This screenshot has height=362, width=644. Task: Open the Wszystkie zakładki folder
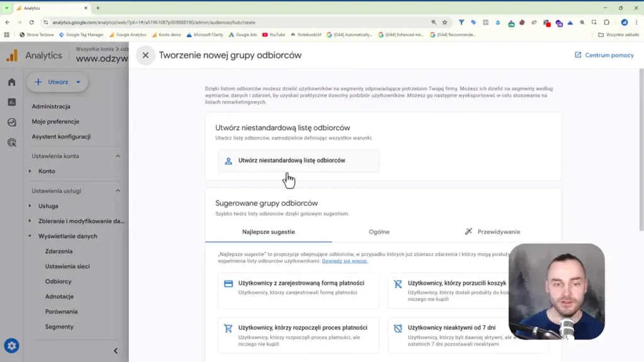coord(619,35)
